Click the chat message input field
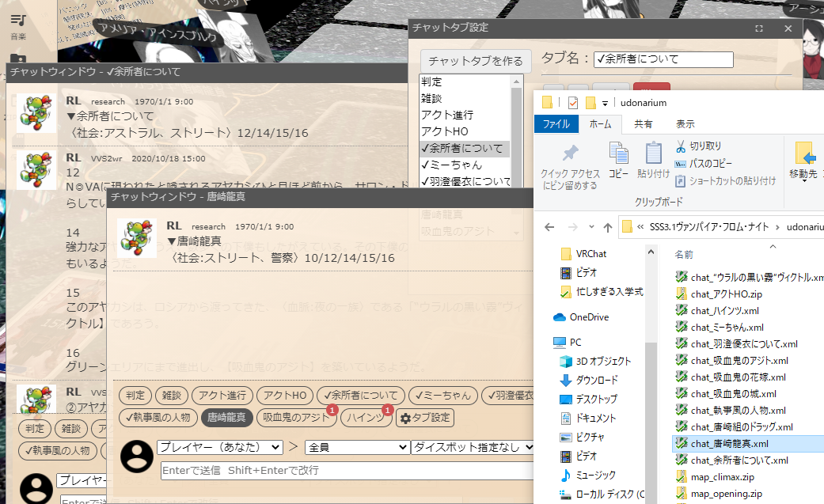This screenshot has width=824, height=504. [347, 470]
